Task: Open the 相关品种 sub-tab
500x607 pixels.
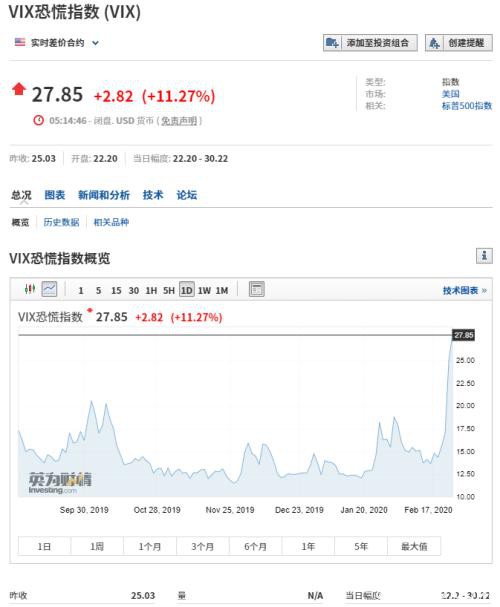Action: (x=111, y=222)
